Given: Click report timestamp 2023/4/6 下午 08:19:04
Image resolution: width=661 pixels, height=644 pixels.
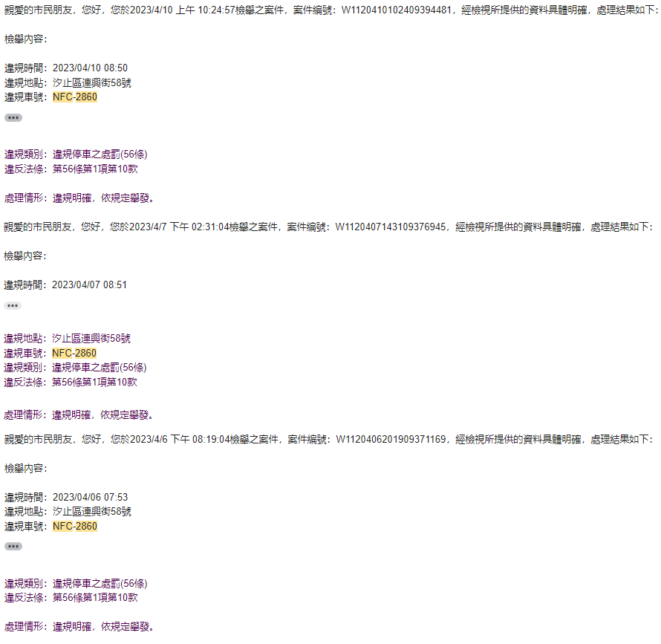Looking at the screenshot, I should pos(180,440).
